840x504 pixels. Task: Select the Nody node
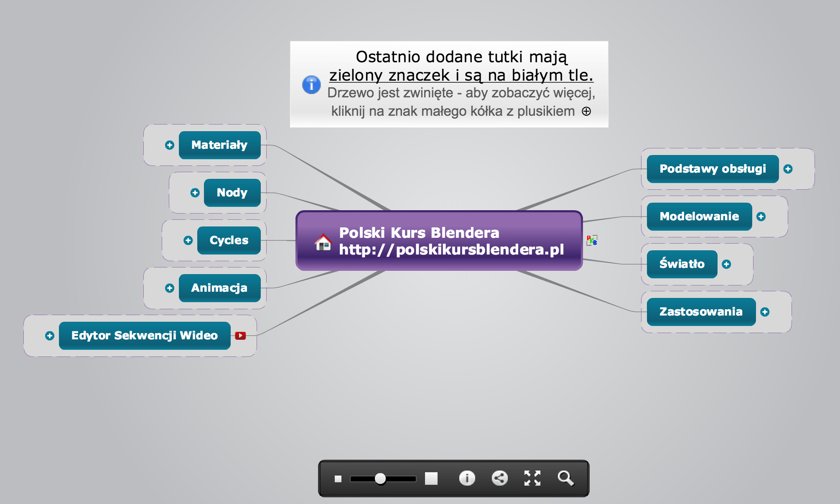[x=232, y=193]
